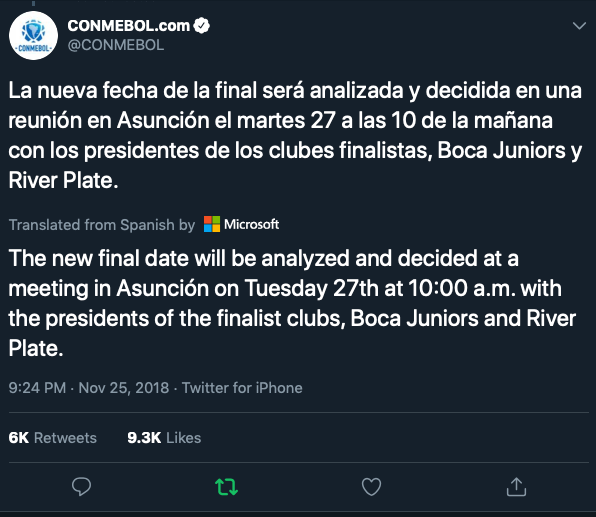Click the CONMEBOL.com display name

click(x=128, y=26)
